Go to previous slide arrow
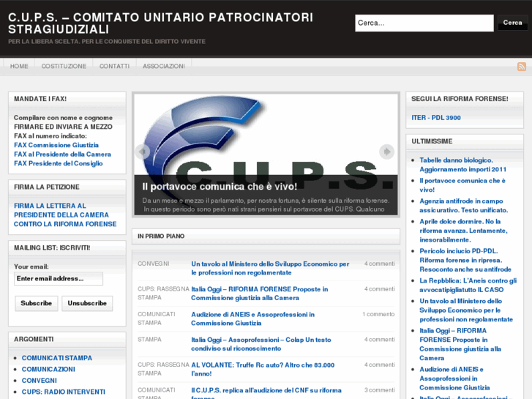This screenshot has height=399, width=532. tap(142, 152)
